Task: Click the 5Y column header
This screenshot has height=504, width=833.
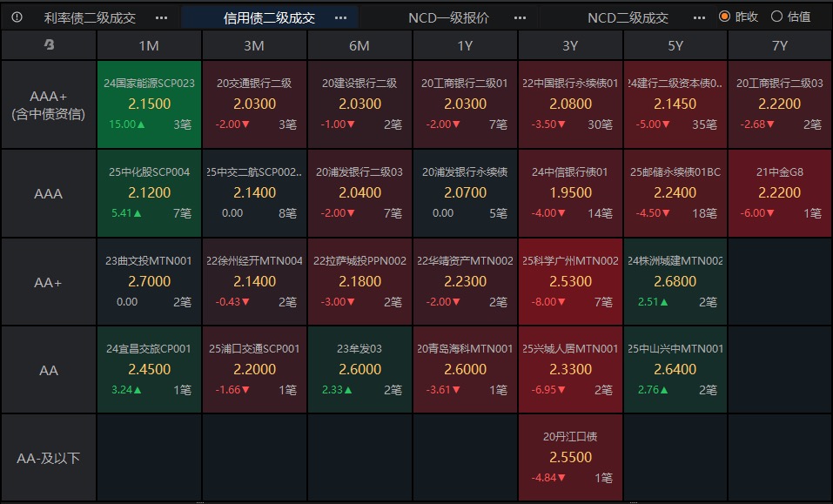Action: pyautogui.click(x=675, y=45)
